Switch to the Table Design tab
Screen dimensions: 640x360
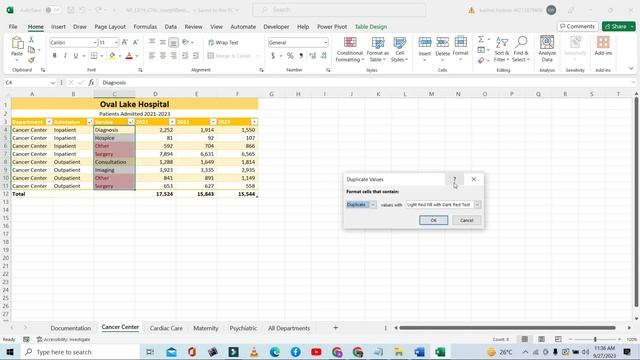point(371,27)
